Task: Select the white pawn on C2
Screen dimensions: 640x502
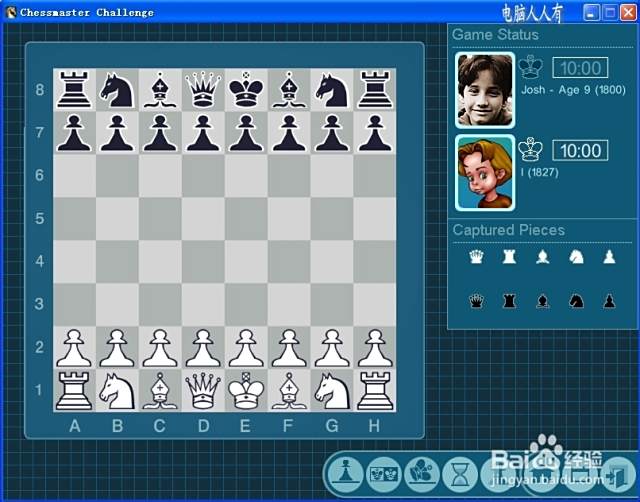Action: pos(160,348)
